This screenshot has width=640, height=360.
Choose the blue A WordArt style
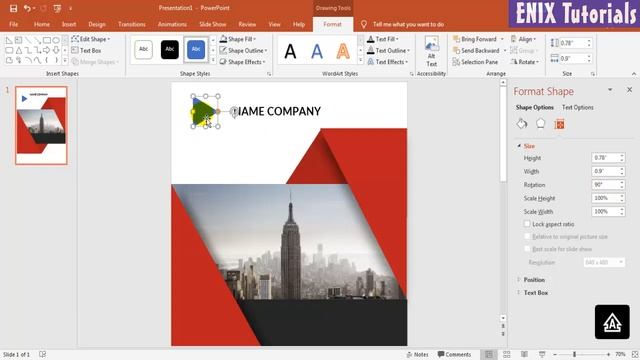coord(317,51)
